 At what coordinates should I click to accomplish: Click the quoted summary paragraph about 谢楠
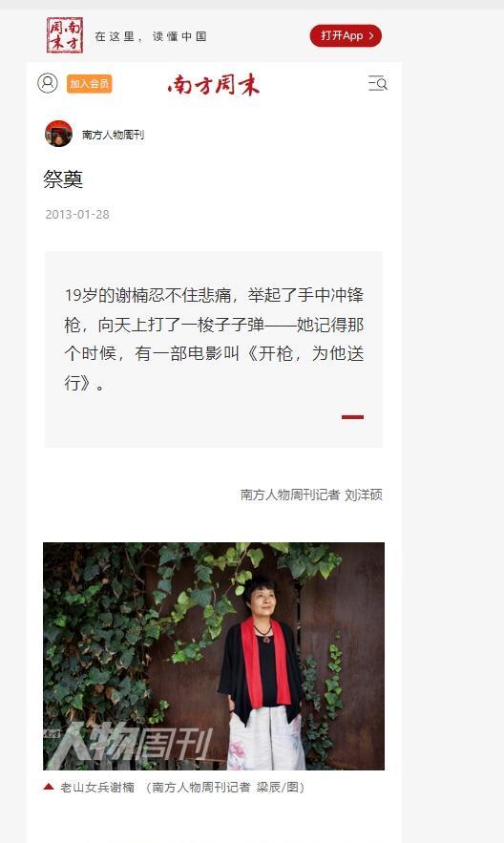coord(214,339)
